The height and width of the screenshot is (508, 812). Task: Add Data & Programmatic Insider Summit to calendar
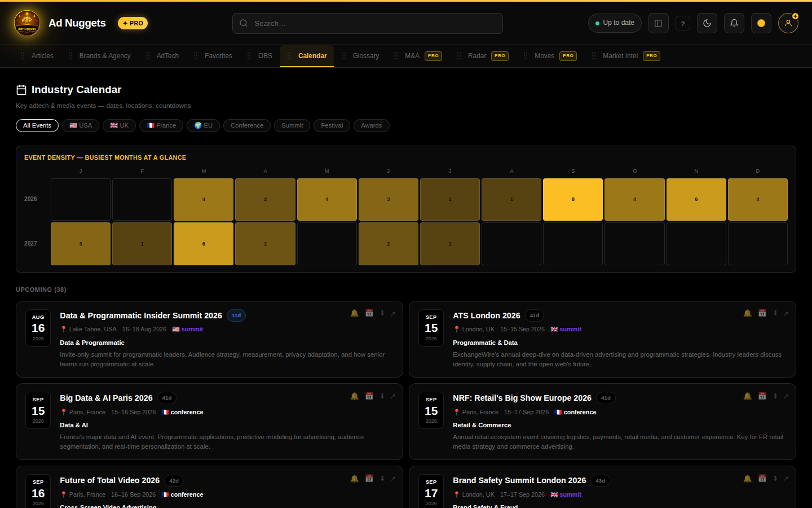(x=369, y=313)
